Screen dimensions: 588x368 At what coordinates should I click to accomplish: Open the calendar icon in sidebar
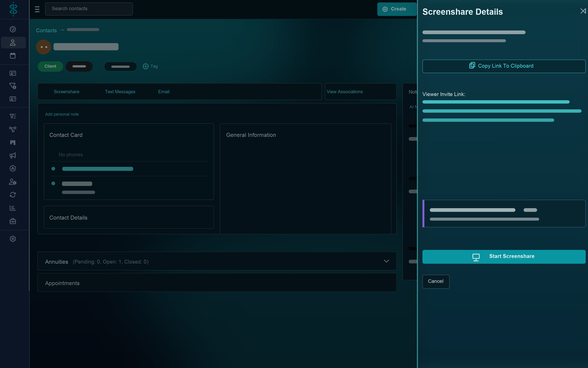click(x=13, y=56)
